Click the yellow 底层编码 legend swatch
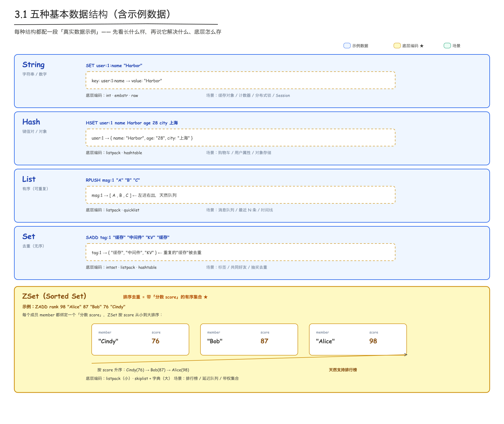Viewport: 504px width, 424px height. 397,46
